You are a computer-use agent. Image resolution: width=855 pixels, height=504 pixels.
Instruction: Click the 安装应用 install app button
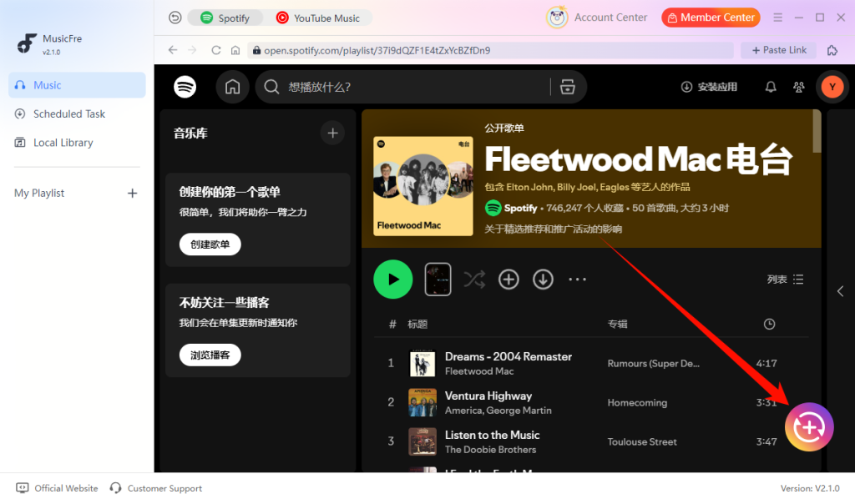(x=708, y=87)
